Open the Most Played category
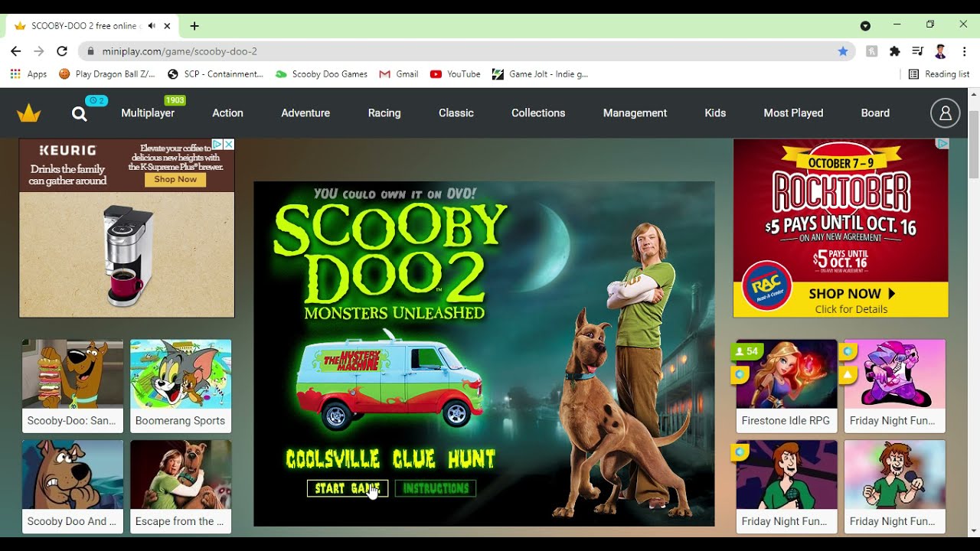This screenshot has height=551, width=980. coord(793,113)
